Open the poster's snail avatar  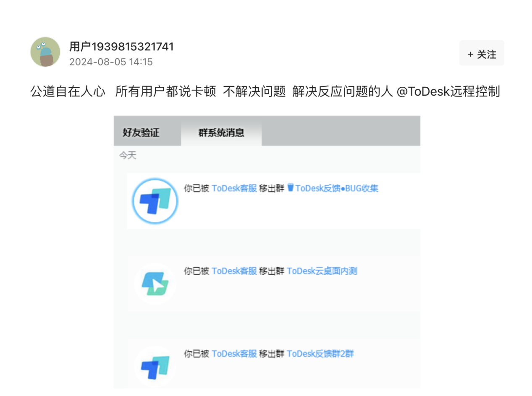click(45, 52)
